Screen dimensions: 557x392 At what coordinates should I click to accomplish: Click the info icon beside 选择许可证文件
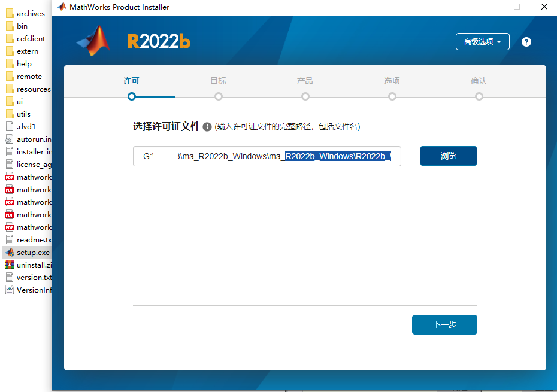(207, 127)
